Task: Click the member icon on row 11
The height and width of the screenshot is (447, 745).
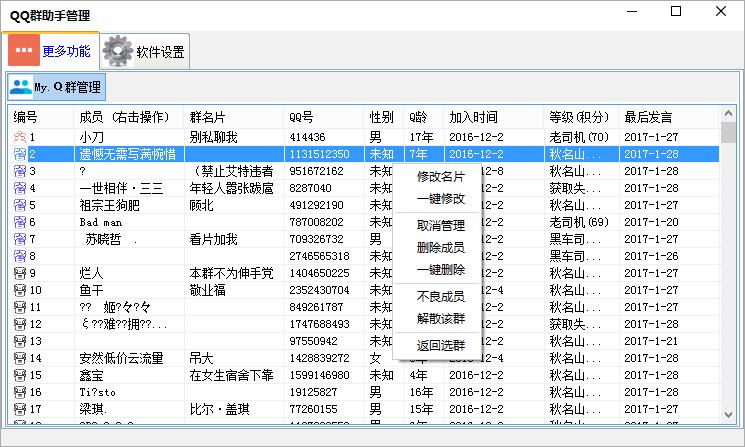Action: [x=19, y=307]
